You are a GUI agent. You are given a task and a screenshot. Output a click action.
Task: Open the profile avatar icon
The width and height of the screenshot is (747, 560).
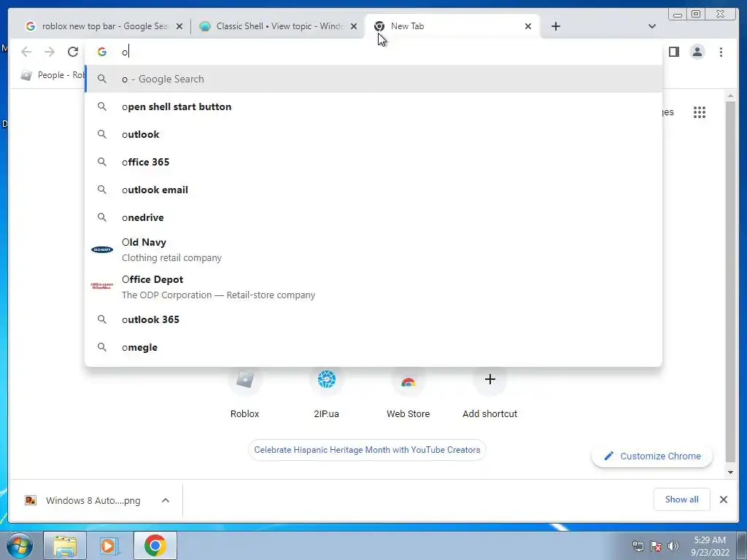pos(697,52)
